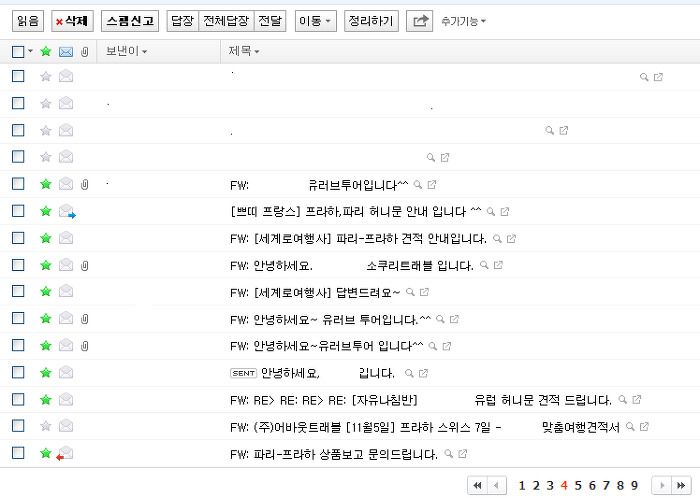Viewport: 700px width, 498px height.
Task: Open mail [쁘띠 프랑스] 프라하,파리 허니문 안내
Action: pos(356,212)
